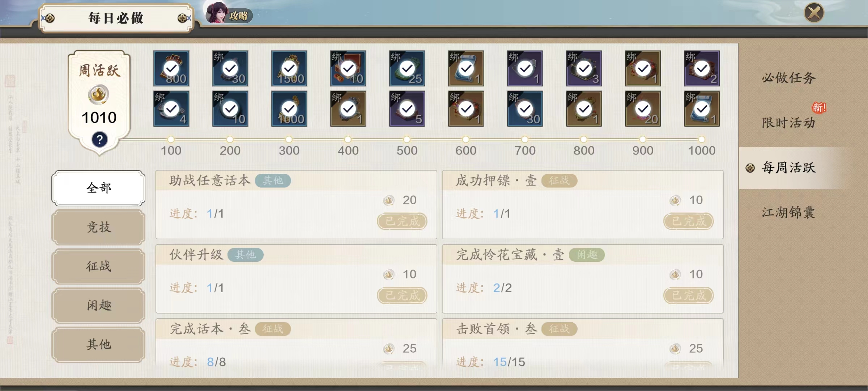Select the top-row reward icon labeled 25
This screenshot has width=868, height=391.
pos(407,68)
